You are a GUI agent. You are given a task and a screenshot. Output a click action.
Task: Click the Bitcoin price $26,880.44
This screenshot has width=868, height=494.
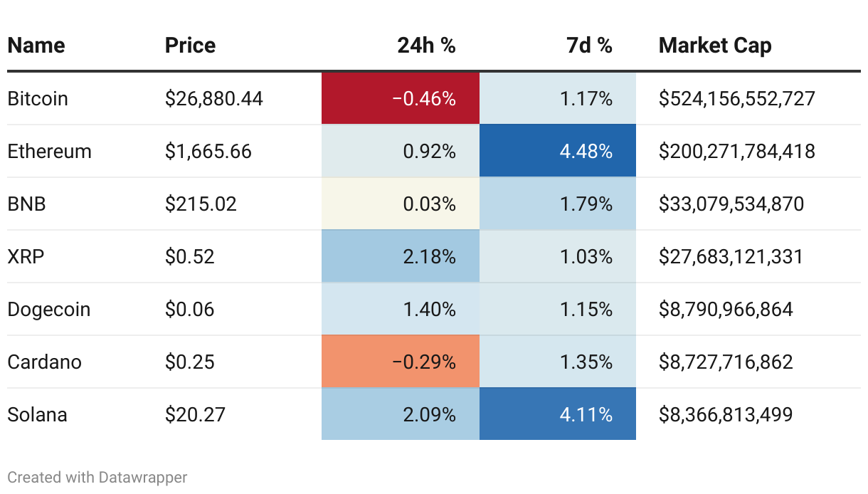[x=214, y=98]
